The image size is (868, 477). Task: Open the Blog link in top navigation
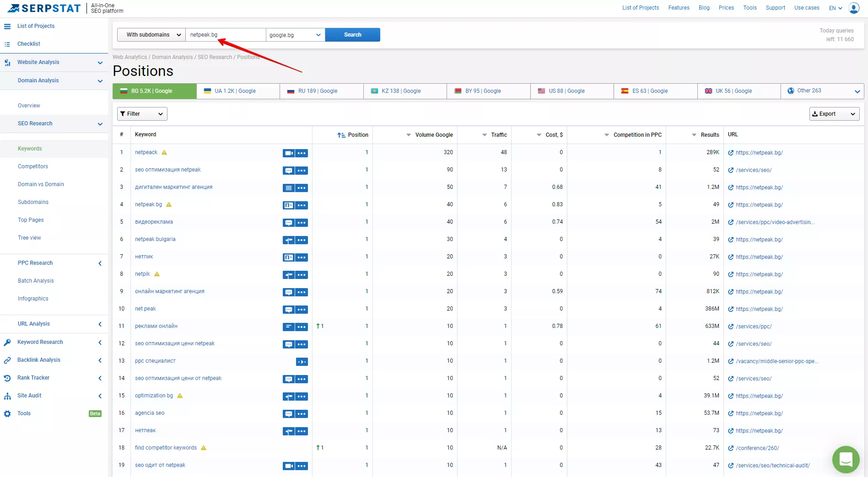pyautogui.click(x=704, y=8)
